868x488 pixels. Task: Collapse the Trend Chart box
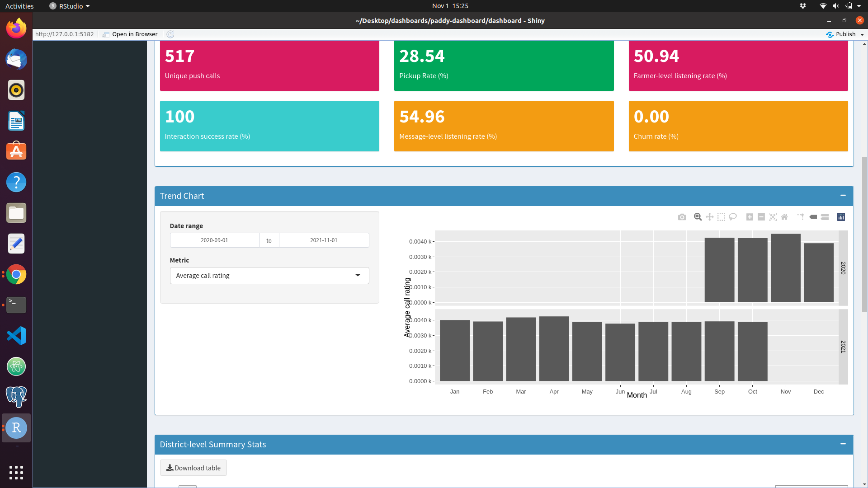pyautogui.click(x=843, y=195)
